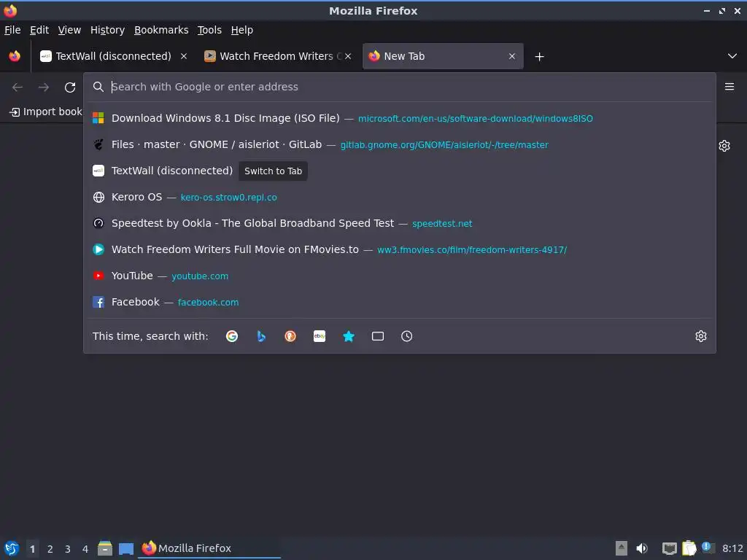Open the file manager taskbar icon
The height and width of the screenshot is (560, 747).
pos(105,548)
